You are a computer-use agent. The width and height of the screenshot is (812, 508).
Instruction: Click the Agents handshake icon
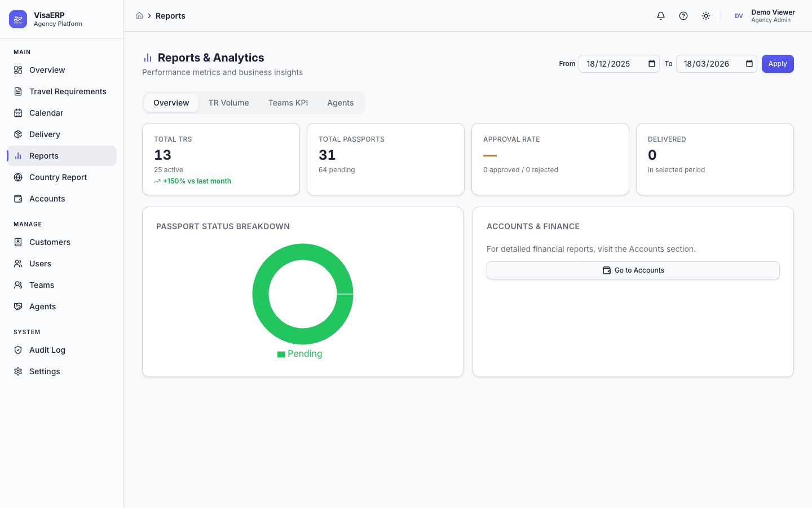tap(19, 306)
